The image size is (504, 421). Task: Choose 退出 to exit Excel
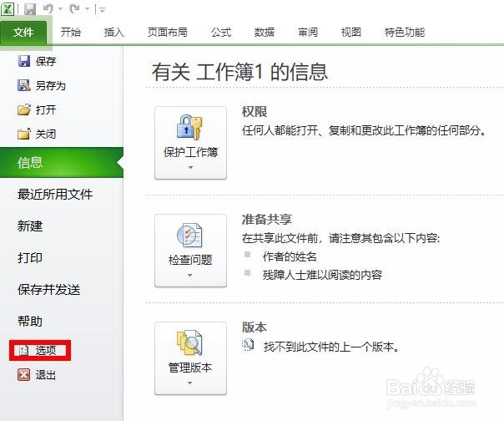(x=46, y=375)
